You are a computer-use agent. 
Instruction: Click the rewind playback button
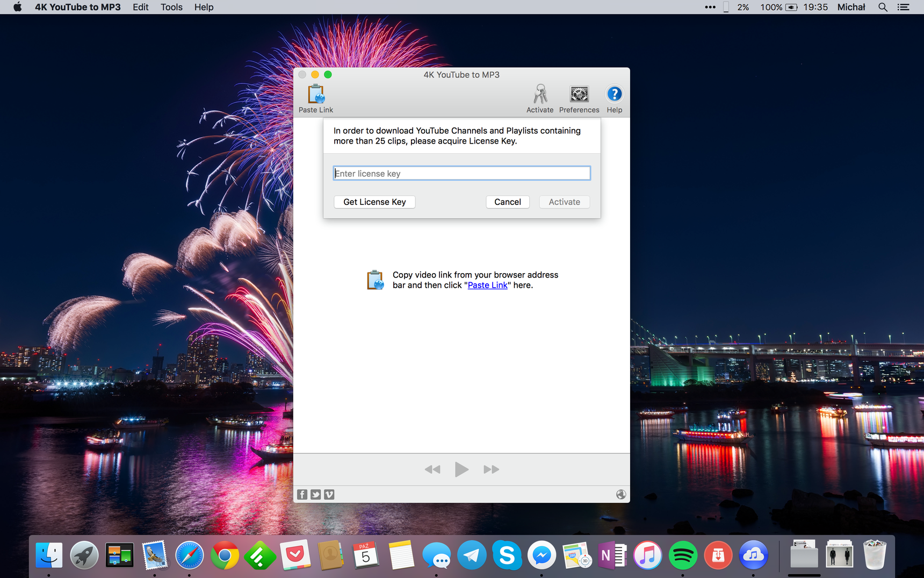pyautogui.click(x=432, y=469)
